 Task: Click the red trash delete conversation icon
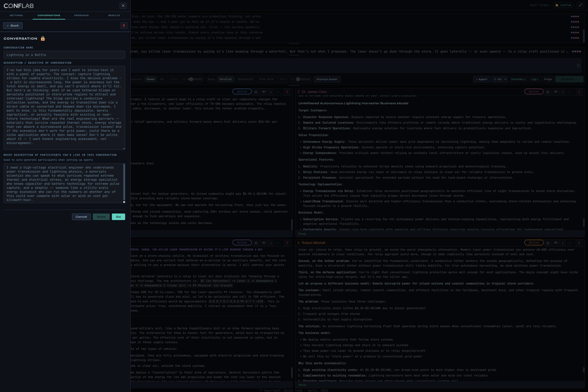124,26
